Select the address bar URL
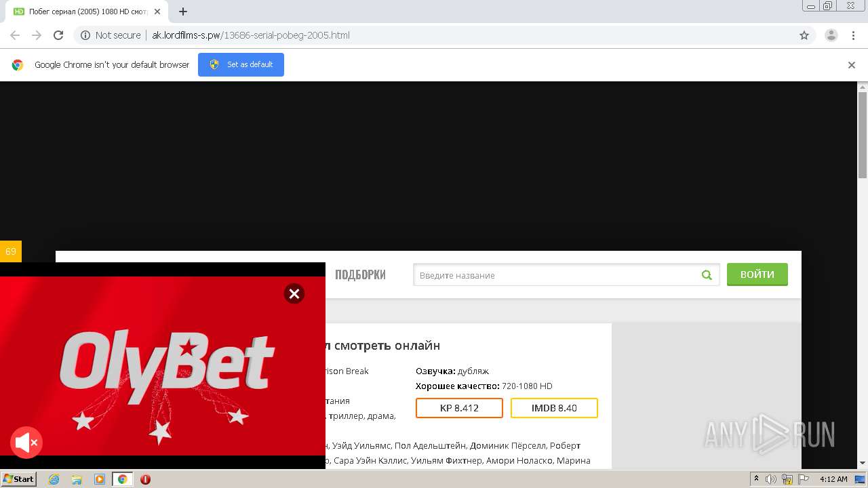This screenshot has width=868, height=488. tap(251, 35)
